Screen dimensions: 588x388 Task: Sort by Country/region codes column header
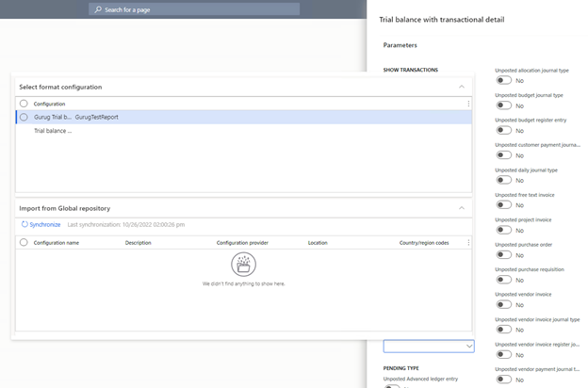(x=424, y=242)
